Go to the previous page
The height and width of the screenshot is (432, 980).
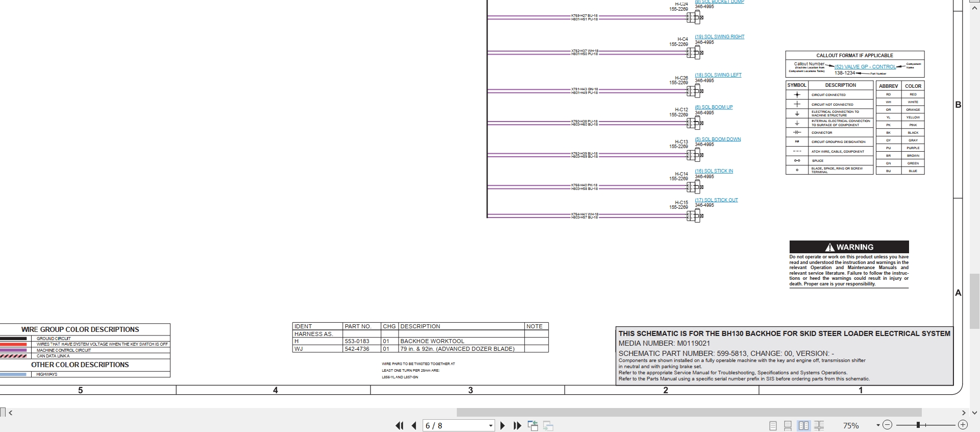[x=414, y=425]
